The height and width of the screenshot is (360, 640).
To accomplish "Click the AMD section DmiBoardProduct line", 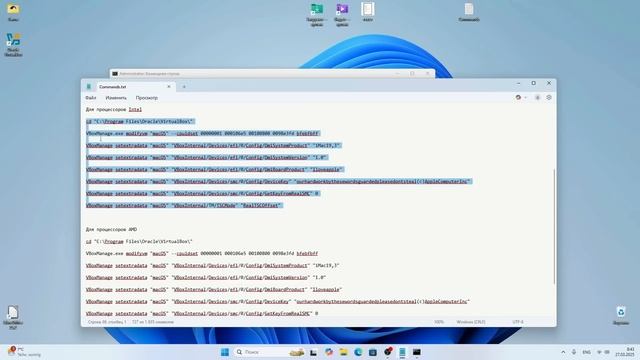I will [214, 289].
